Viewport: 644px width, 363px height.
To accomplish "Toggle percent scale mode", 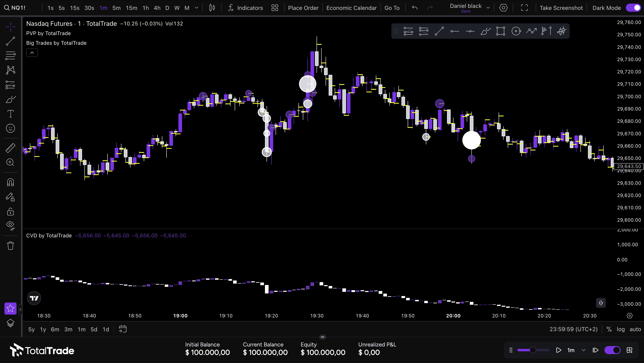I will 609,329.
